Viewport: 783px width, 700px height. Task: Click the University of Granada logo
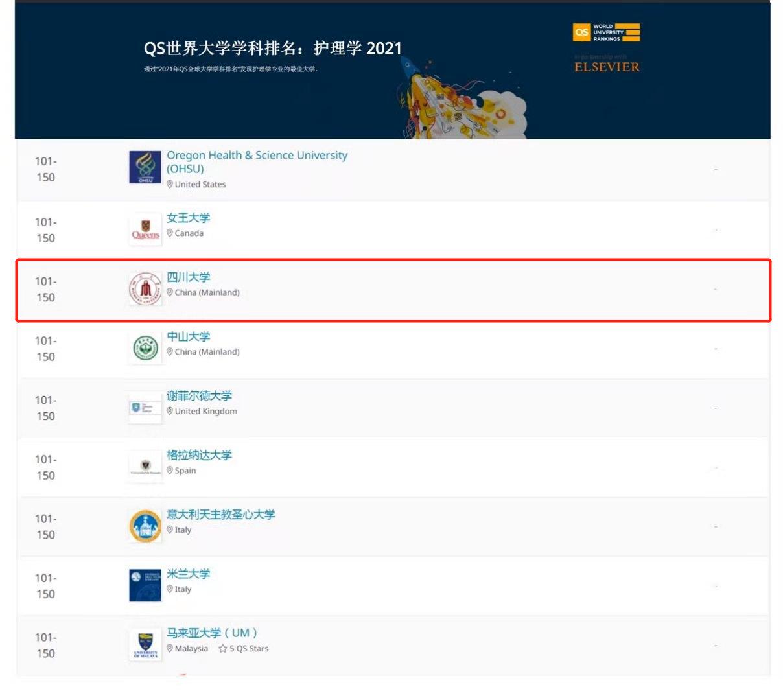coord(145,467)
